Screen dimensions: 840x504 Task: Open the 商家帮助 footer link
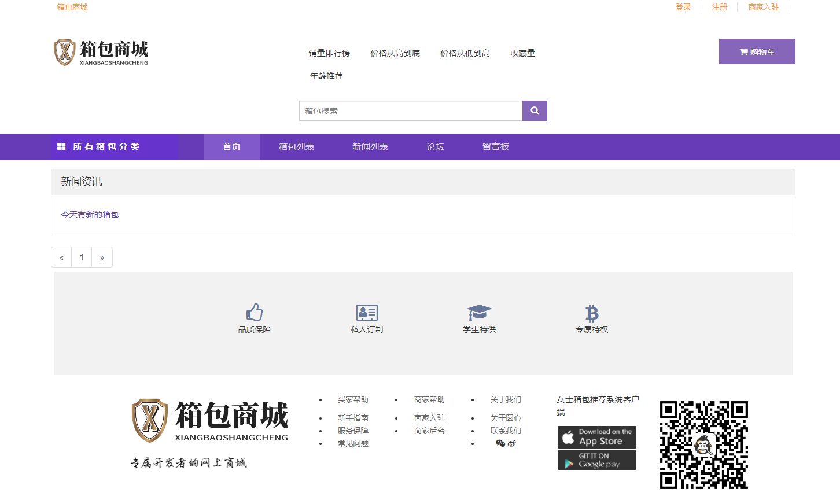pyautogui.click(x=429, y=399)
